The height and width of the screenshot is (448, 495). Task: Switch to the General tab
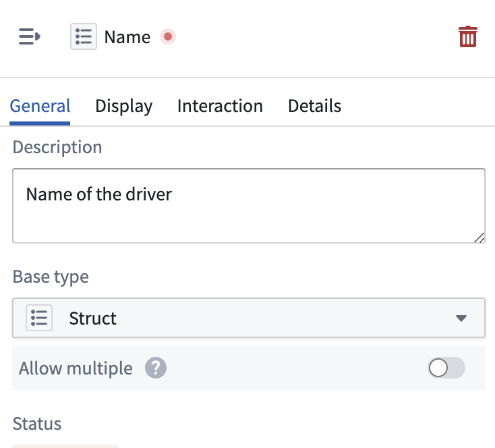[40, 106]
